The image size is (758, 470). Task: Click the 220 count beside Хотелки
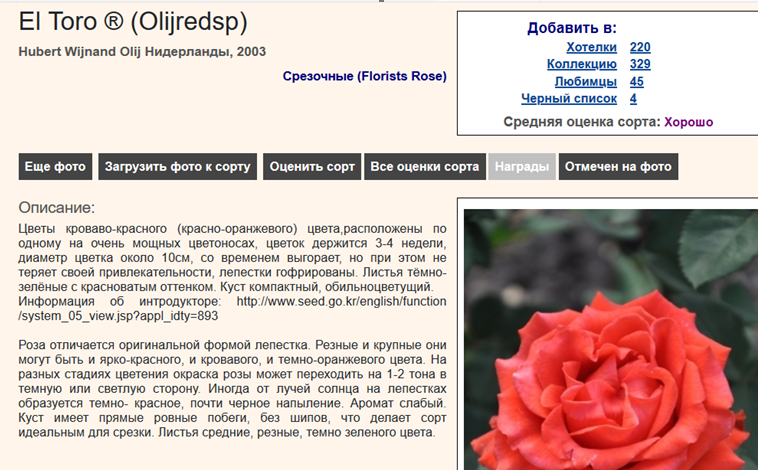pyautogui.click(x=640, y=47)
